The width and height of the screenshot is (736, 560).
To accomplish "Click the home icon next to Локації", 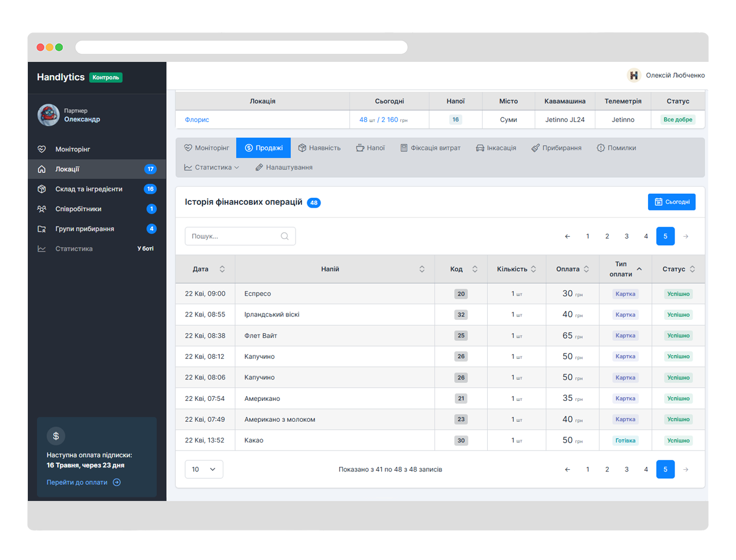I will click(x=42, y=169).
